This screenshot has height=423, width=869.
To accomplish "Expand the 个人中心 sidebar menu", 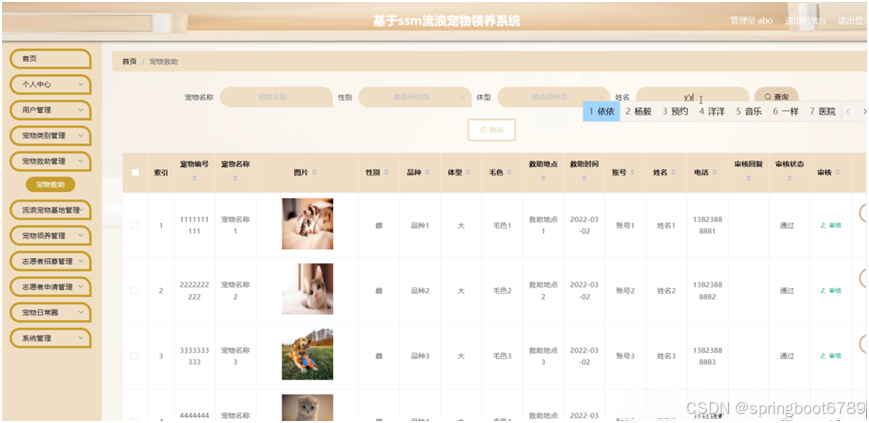I will (x=50, y=84).
